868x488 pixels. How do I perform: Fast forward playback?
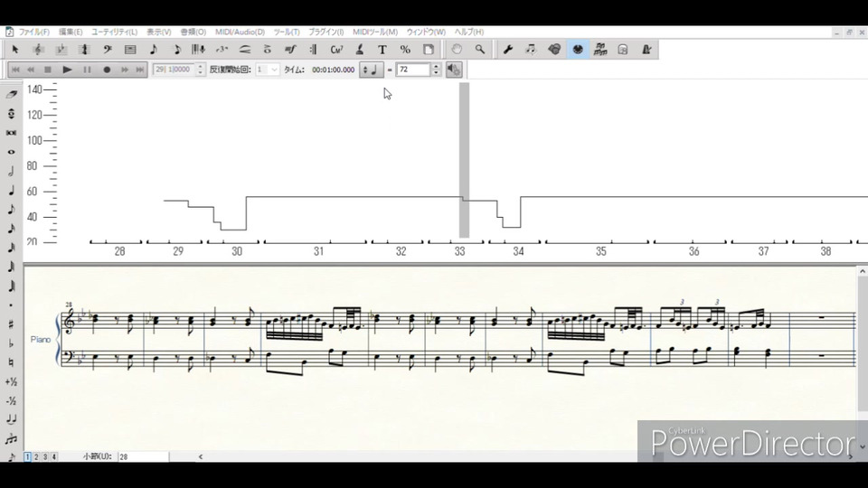tap(125, 70)
